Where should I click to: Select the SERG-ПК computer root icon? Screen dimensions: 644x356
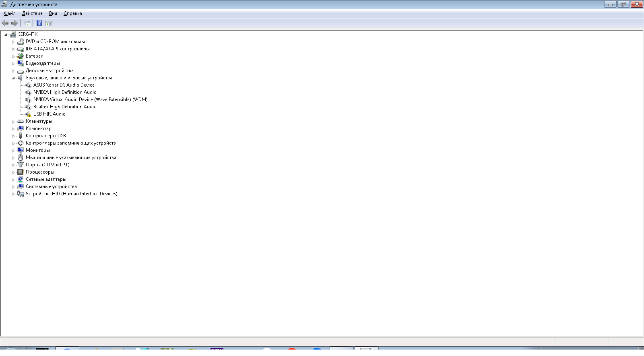tap(13, 34)
